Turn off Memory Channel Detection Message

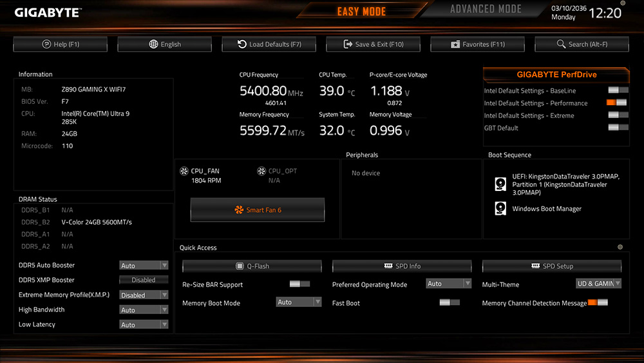click(598, 302)
